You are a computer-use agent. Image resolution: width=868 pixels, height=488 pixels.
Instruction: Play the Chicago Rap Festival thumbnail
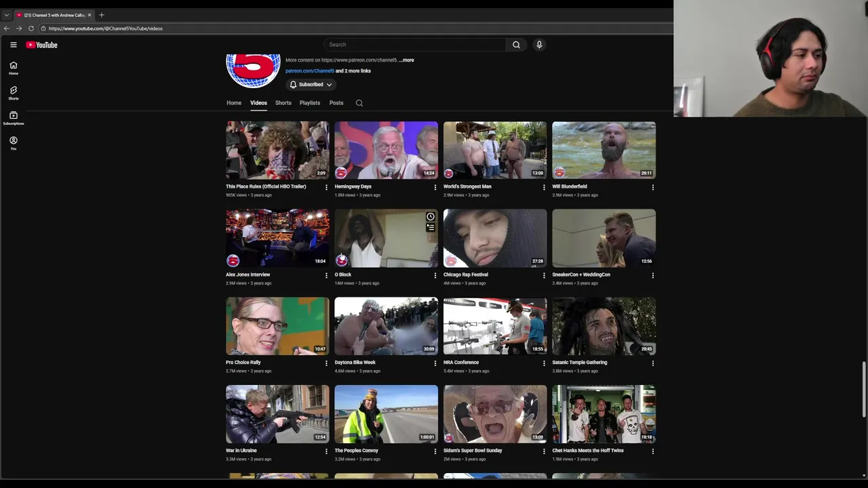[x=495, y=238]
